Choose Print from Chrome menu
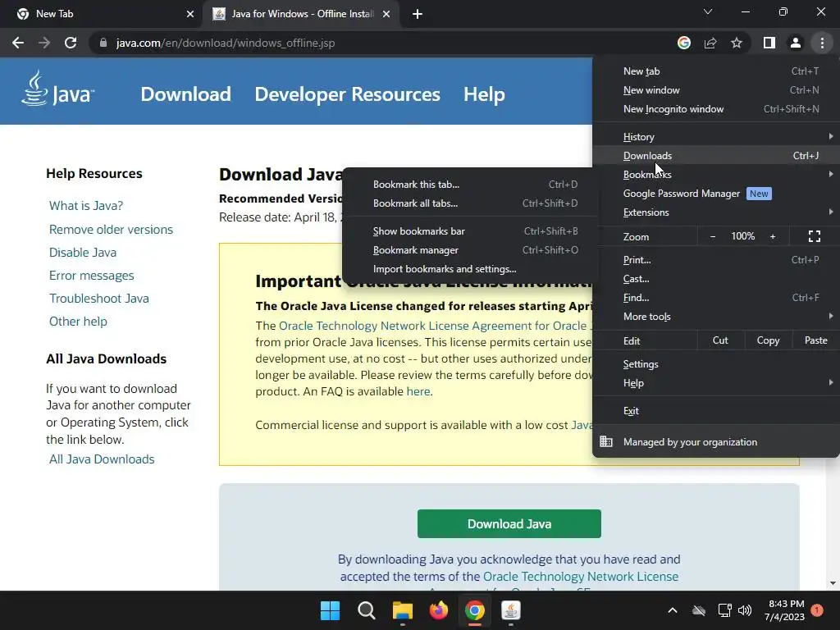This screenshot has width=840, height=630. (715, 260)
